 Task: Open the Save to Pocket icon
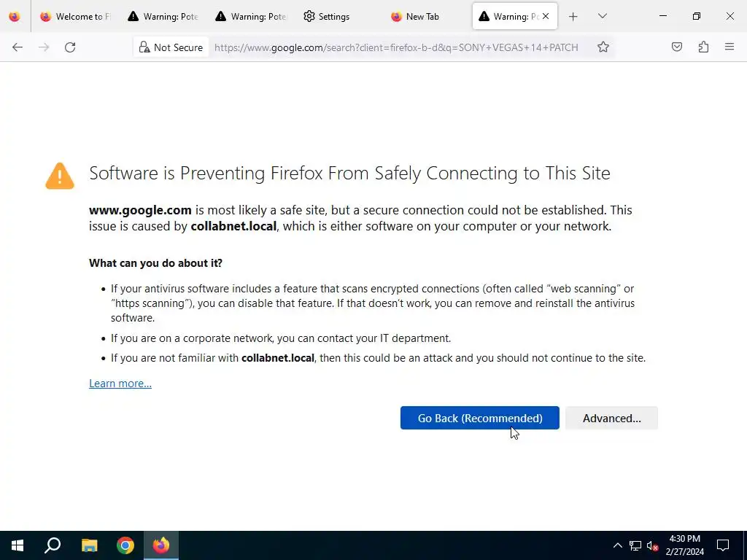pyautogui.click(x=677, y=47)
